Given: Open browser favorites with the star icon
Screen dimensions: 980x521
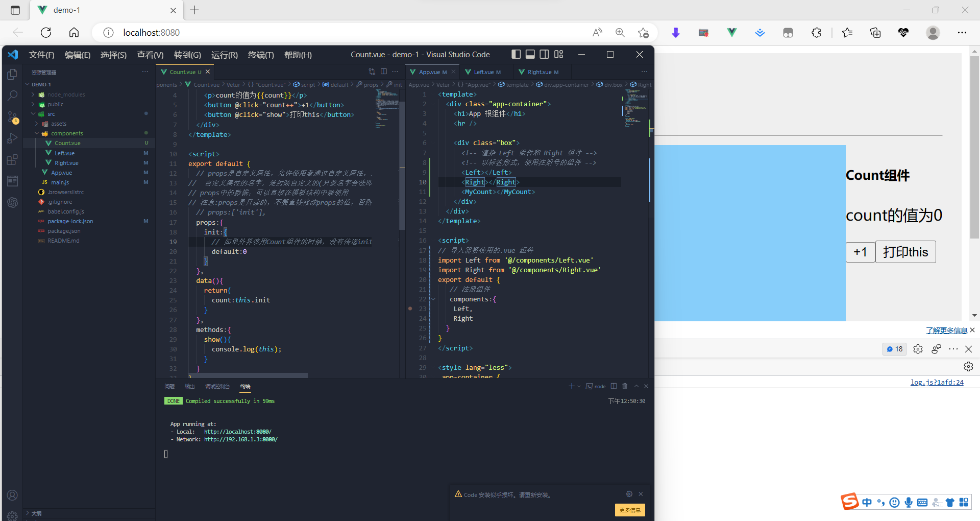Looking at the screenshot, I should pyautogui.click(x=847, y=32).
